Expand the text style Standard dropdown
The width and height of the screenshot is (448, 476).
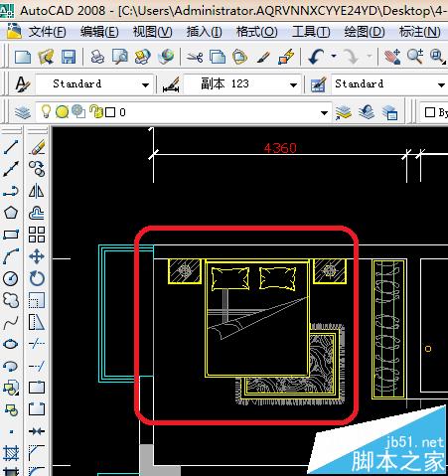pos(145,84)
